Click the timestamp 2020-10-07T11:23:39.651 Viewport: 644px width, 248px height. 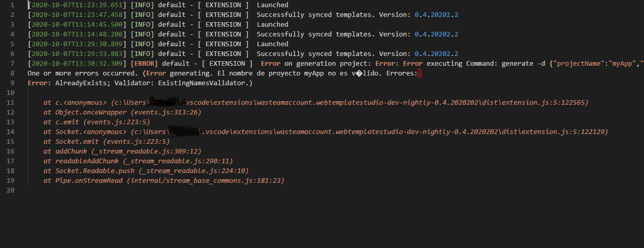coord(77,5)
